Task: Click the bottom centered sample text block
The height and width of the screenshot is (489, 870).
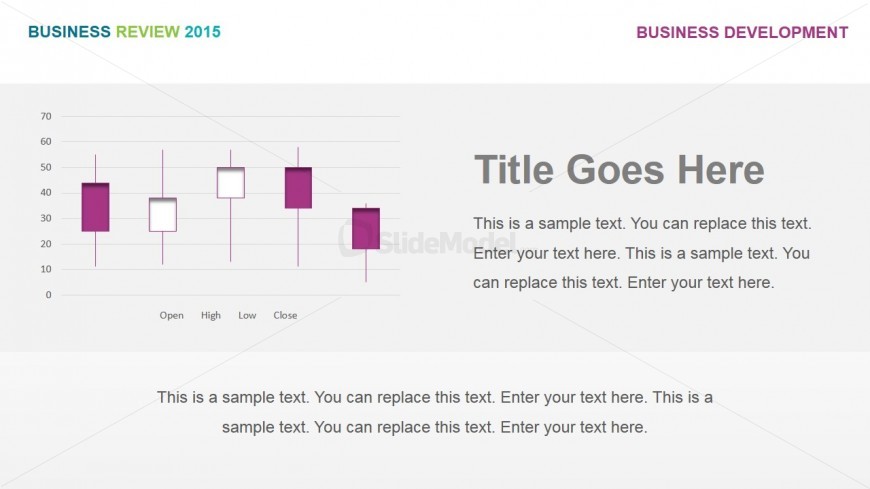Action: pos(434,412)
